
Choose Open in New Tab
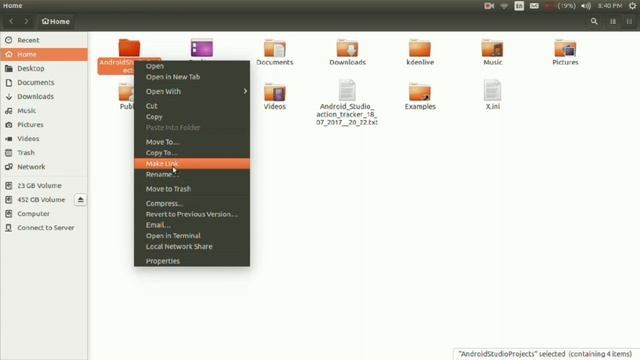coord(192,77)
